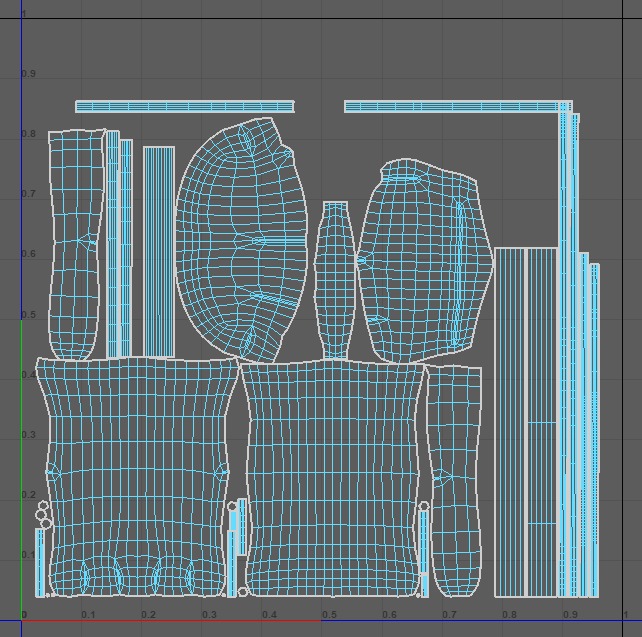Screen dimensions: 642x637
Task: Click the 0.5 label on the horizontal axis
Action: tap(329, 614)
